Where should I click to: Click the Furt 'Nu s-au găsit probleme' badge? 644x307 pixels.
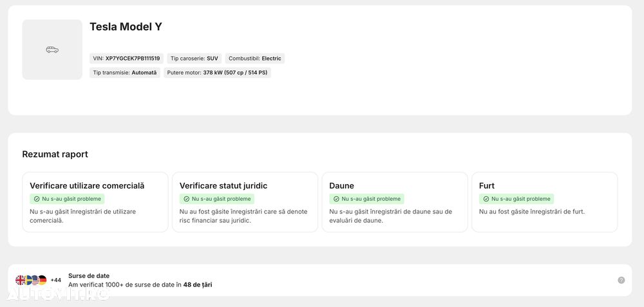click(516, 199)
